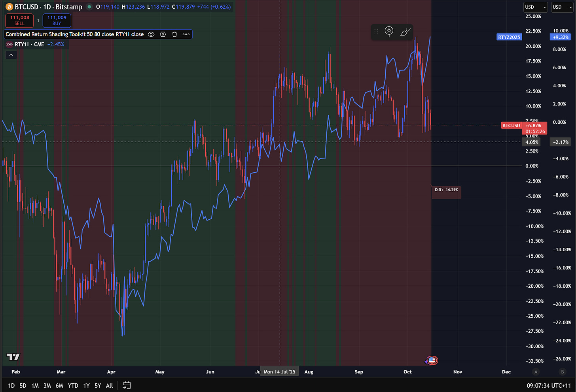The image size is (576, 392).
Task: Click the red +6.82% countdown label
Action: [x=535, y=128]
